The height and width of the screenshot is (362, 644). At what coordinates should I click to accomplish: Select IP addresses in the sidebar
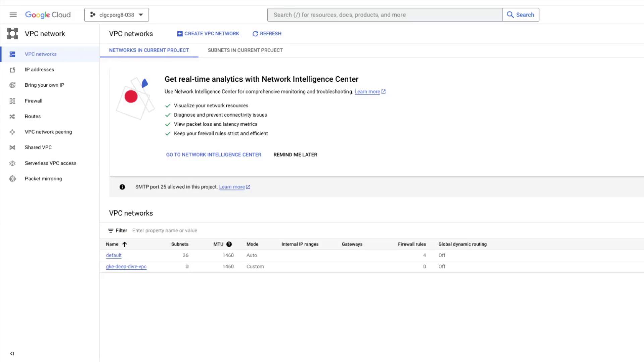coord(39,70)
